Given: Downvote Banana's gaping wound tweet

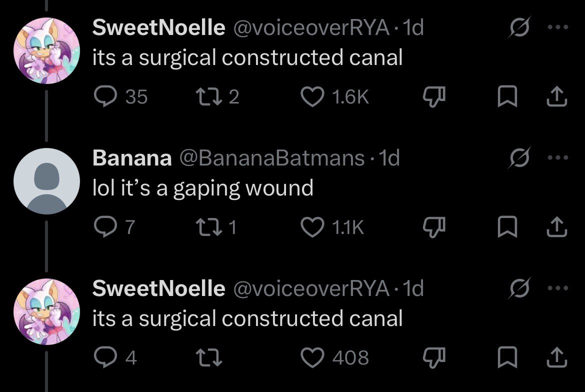Looking at the screenshot, I should [x=434, y=227].
